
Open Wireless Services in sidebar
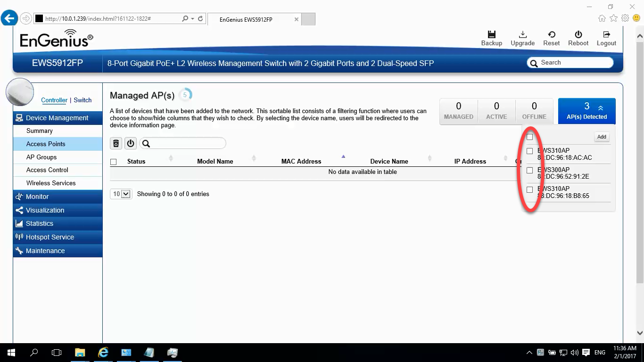tap(58, 183)
